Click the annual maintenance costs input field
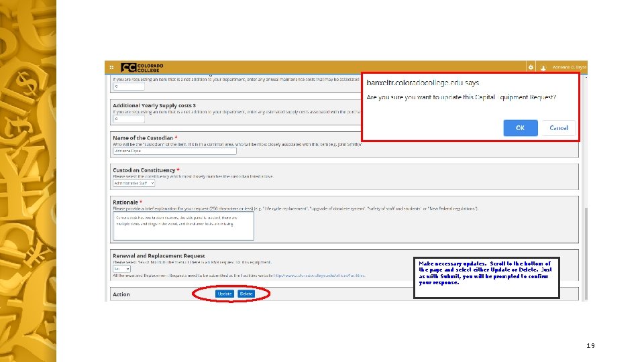644x362 pixels. pyautogui.click(x=129, y=86)
